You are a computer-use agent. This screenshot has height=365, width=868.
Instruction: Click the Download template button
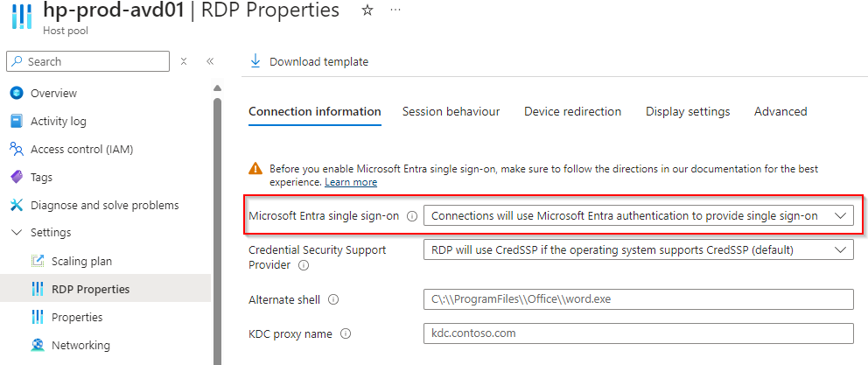click(309, 61)
